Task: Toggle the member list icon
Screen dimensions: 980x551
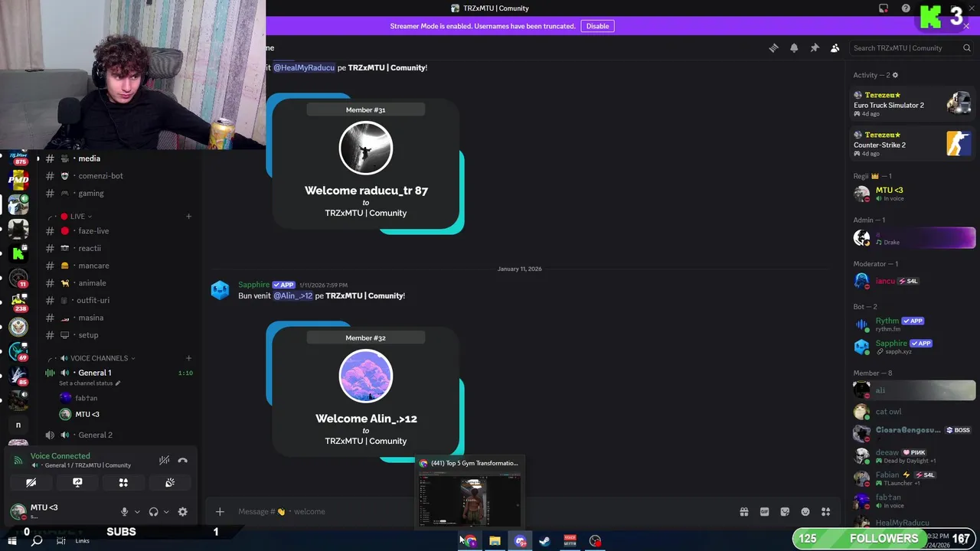Action: tap(835, 47)
